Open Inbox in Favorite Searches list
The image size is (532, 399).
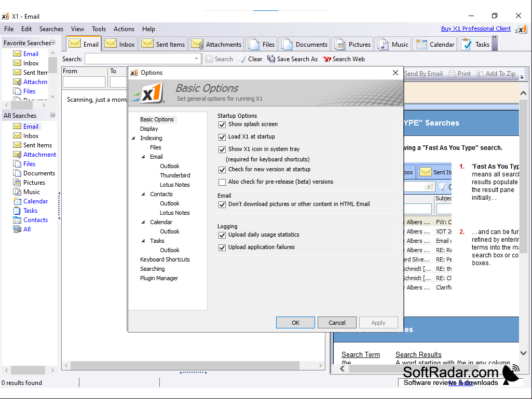26,63
